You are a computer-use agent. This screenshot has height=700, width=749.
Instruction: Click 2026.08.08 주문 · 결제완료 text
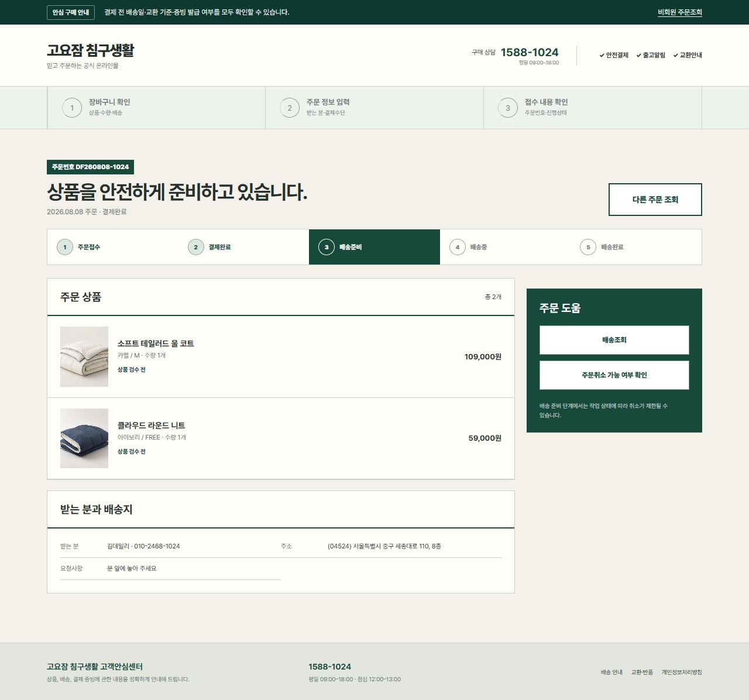pos(87,212)
